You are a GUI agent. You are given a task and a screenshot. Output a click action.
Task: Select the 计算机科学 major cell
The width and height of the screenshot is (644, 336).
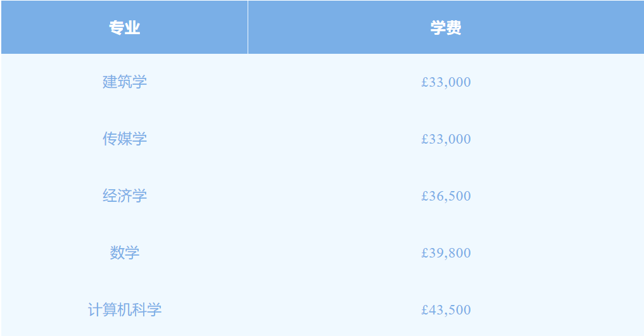coord(125,310)
